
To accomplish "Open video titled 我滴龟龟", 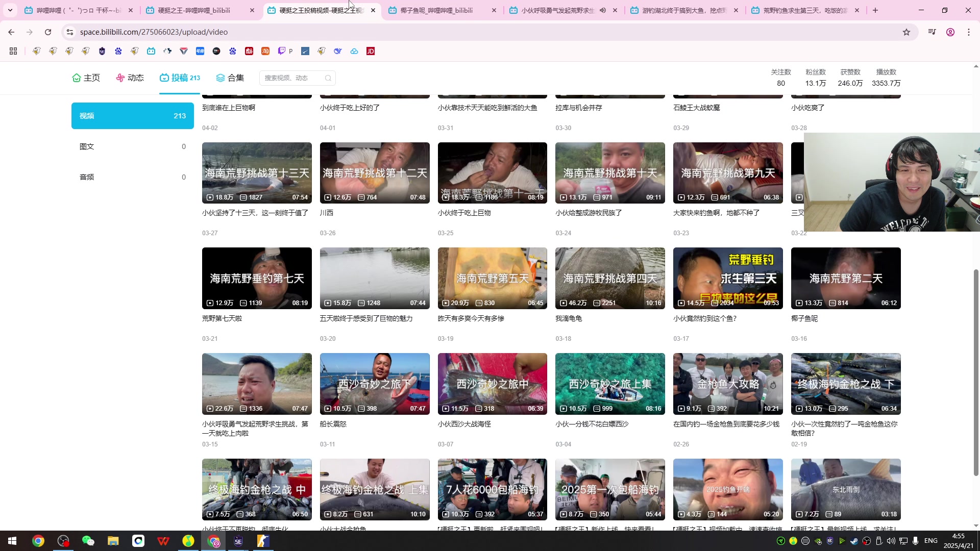I will pos(569,318).
